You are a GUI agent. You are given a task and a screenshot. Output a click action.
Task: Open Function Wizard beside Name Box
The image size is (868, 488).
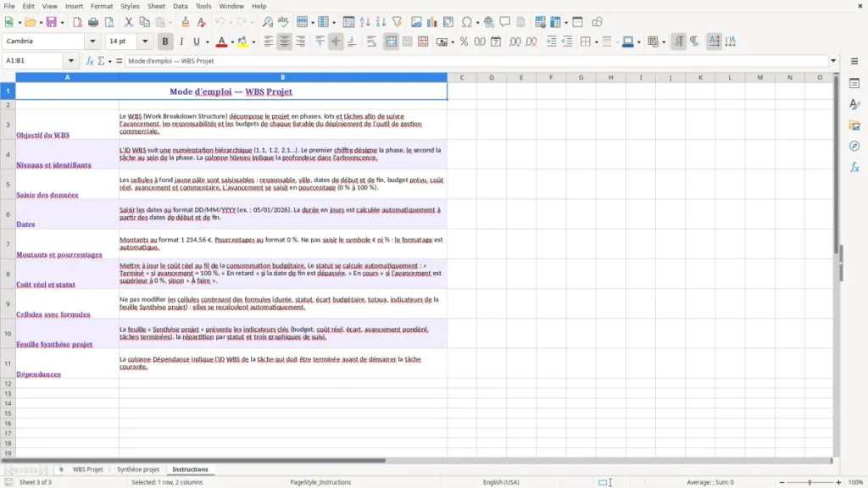click(90, 61)
